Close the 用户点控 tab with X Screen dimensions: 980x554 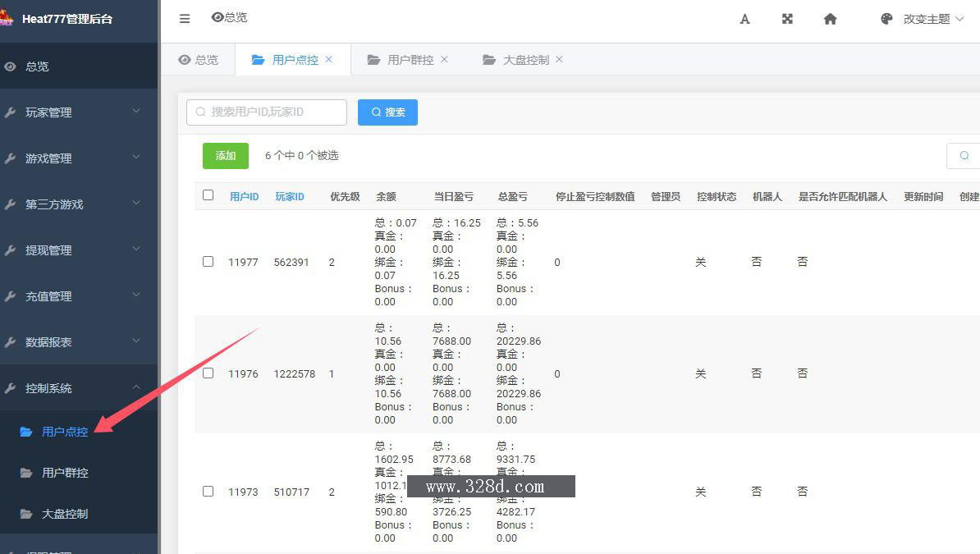(x=329, y=59)
